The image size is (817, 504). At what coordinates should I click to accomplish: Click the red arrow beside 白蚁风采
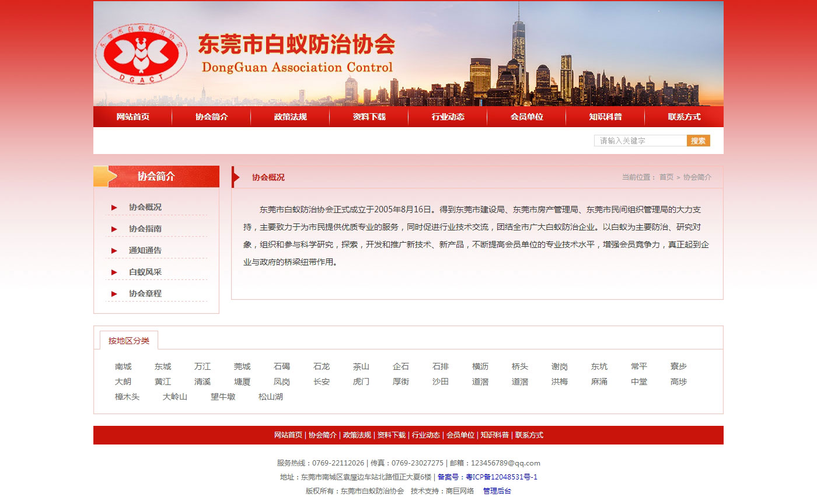pyautogui.click(x=114, y=272)
